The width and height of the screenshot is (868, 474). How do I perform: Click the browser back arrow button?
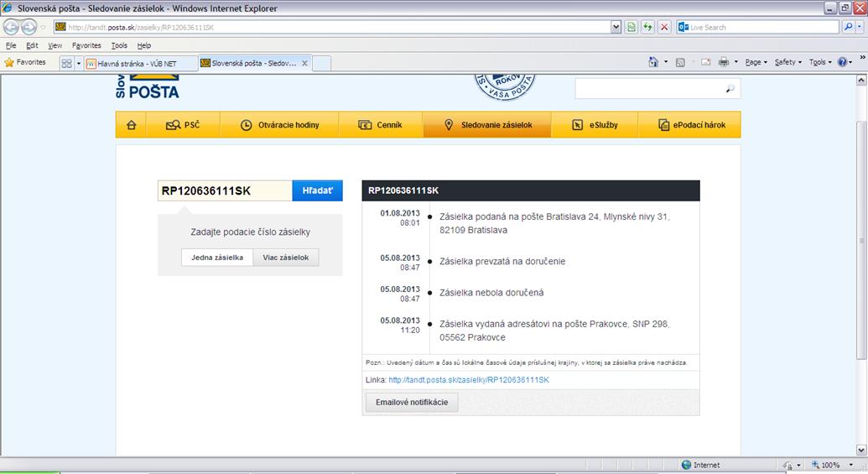pyautogui.click(x=12, y=27)
